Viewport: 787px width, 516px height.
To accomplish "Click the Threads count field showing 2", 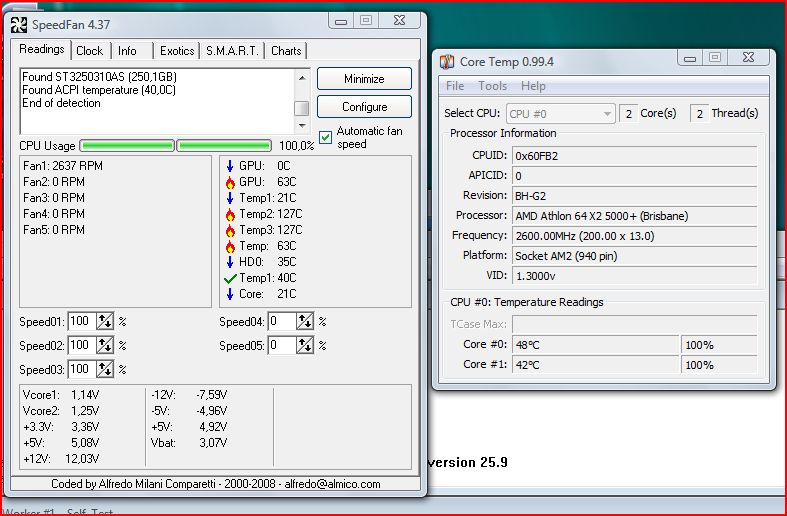I will [700, 114].
